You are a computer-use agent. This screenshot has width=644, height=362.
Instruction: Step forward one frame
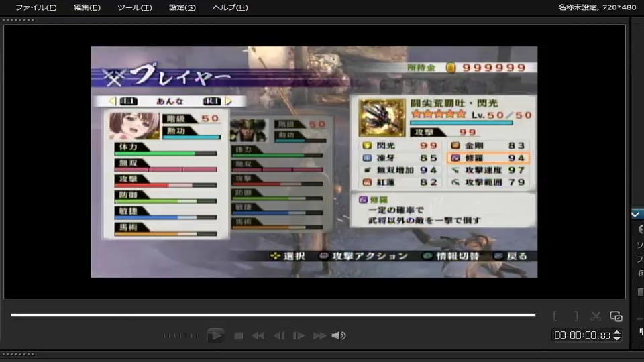click(299, 336)
